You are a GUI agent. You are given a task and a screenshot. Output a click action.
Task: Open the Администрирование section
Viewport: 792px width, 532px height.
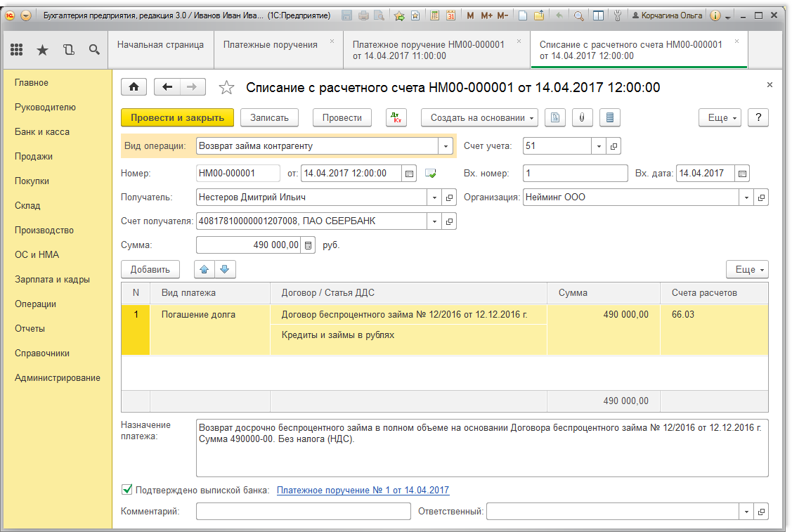point(58,378)
